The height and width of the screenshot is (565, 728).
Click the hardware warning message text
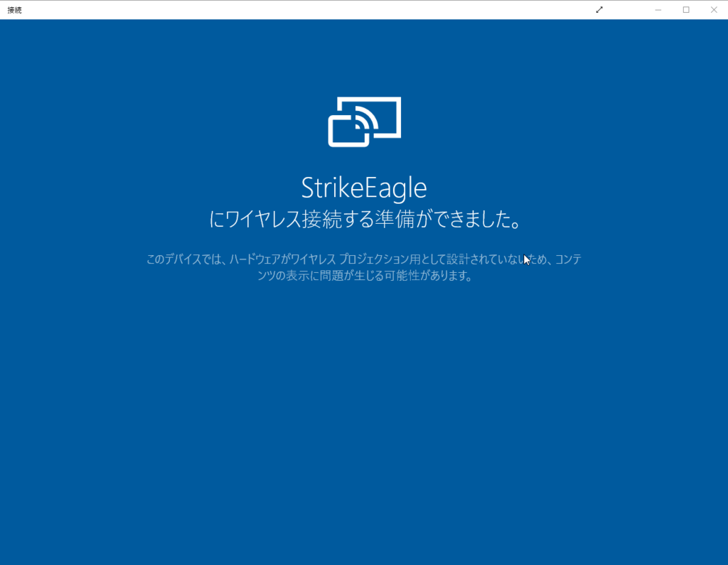pos(364,267)
